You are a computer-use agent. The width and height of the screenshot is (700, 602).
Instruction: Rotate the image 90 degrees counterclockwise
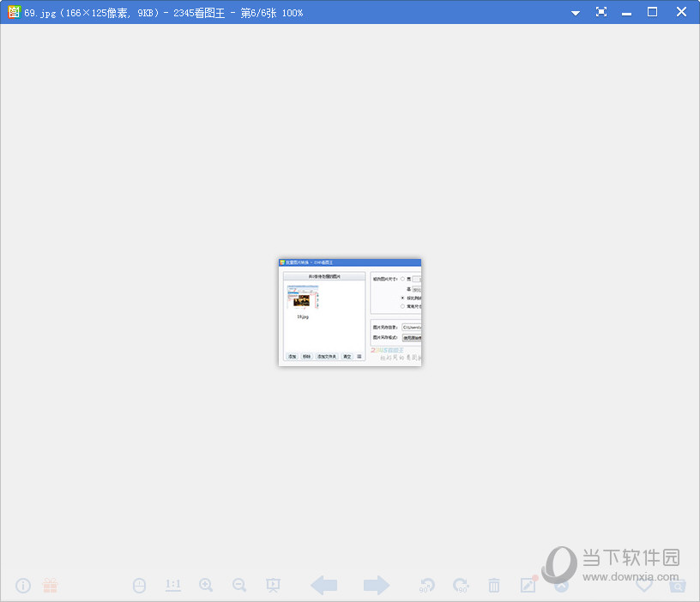pos(426,586)
